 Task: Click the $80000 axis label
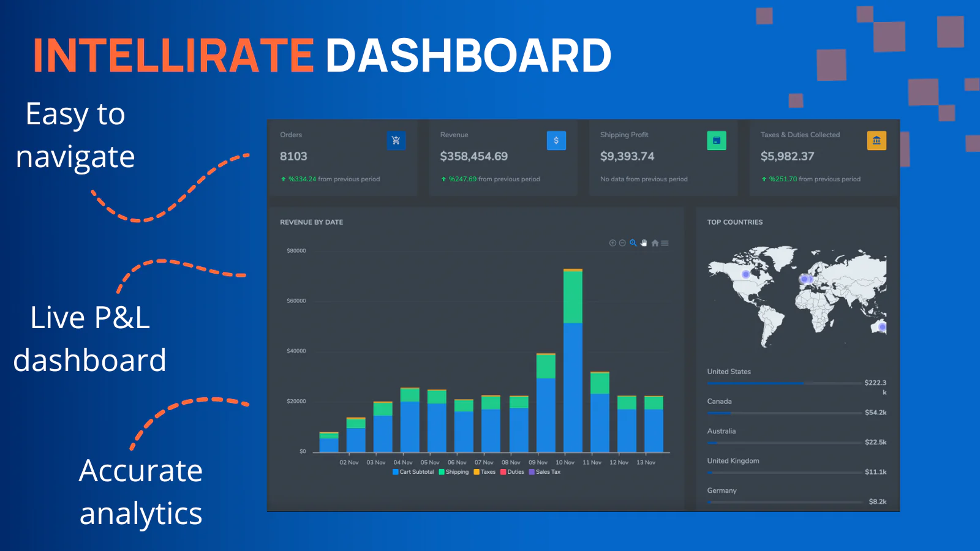296,251
